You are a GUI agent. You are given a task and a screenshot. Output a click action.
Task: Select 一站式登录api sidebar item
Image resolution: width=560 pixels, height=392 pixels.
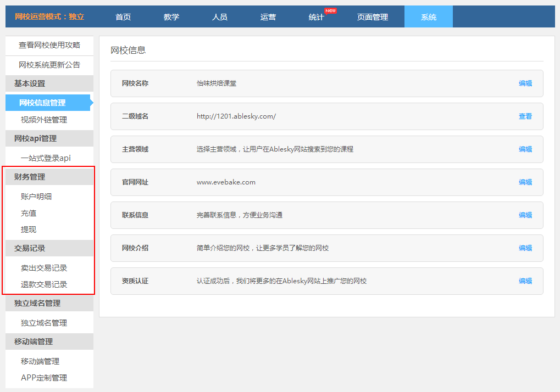[x=46, y=158]
